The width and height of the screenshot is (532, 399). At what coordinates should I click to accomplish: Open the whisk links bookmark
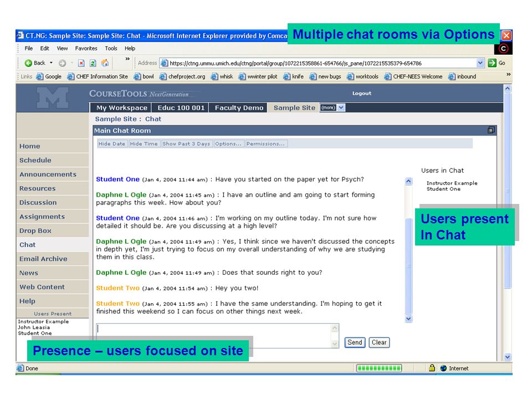[222, 76]
